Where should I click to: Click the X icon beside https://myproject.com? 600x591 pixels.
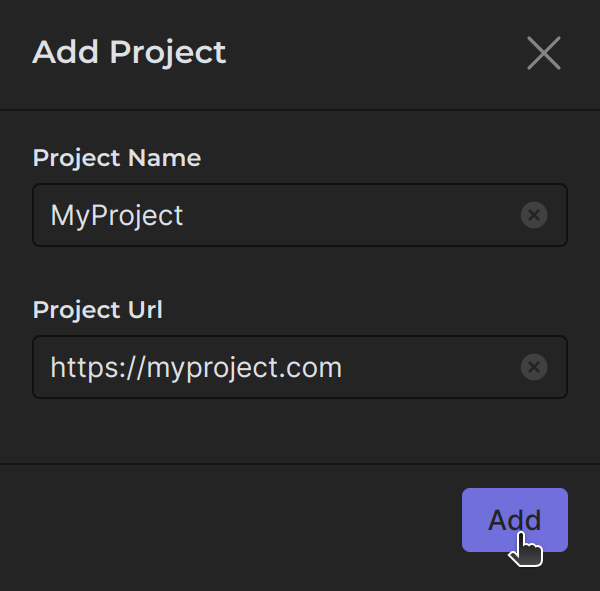point(534,368)
